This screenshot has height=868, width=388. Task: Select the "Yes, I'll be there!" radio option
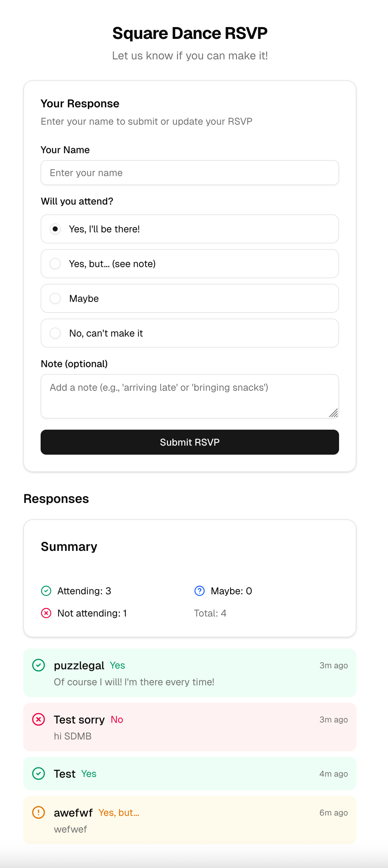point(55,229)
